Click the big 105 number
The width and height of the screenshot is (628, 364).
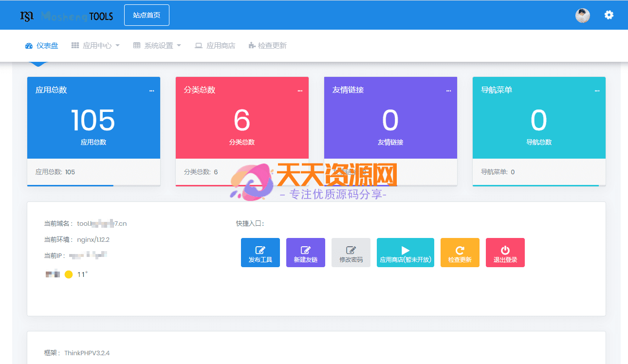tap(93, 121)
